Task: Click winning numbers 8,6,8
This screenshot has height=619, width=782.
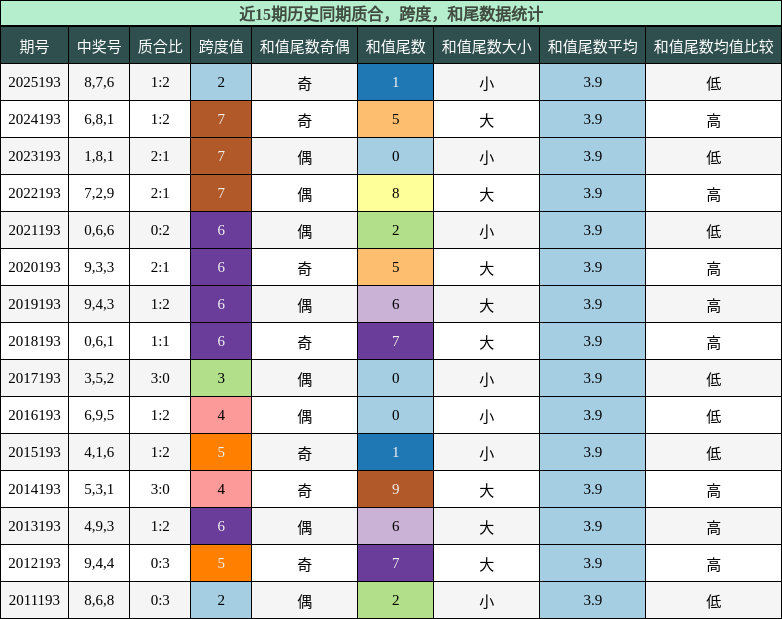Action: (99, 600)
